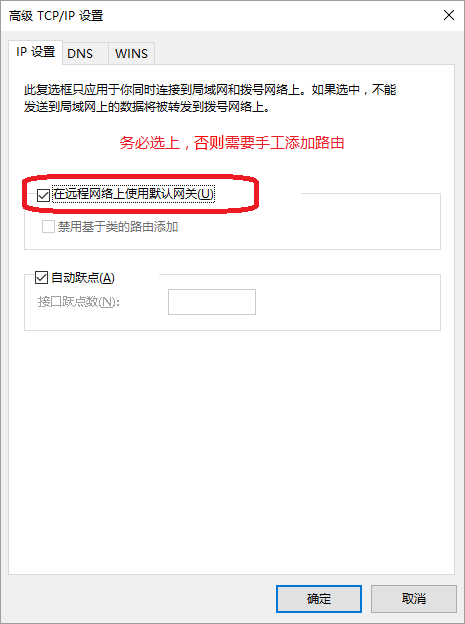The width and height of the screenshot is (465, 624).
Task: Uncheck the 在远程网络上使用默认网关 checkbox box
Action: point(43,195)
